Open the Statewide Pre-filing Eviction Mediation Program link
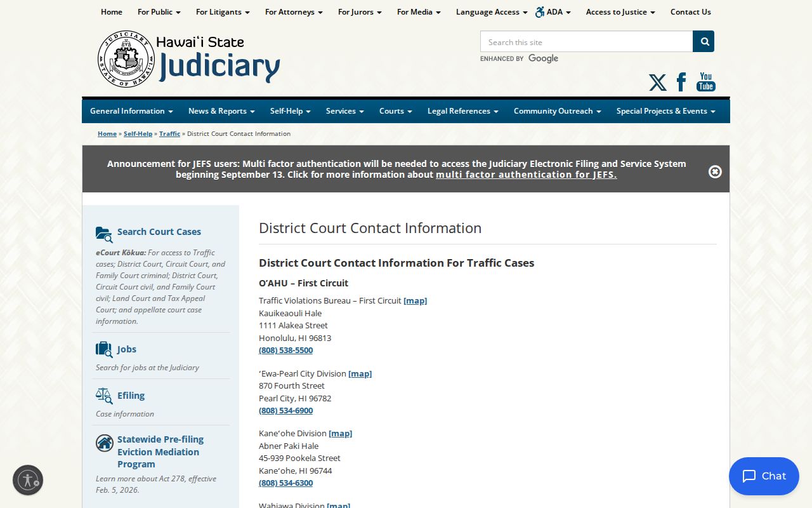Viewport: 812px width, 508px height. click(x=160, y=452)
